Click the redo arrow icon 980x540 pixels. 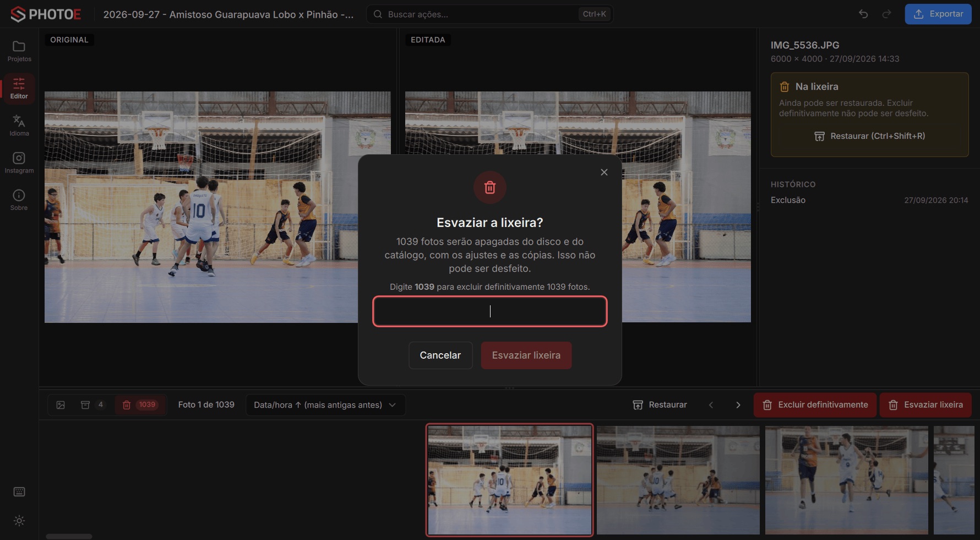point(886,14)
